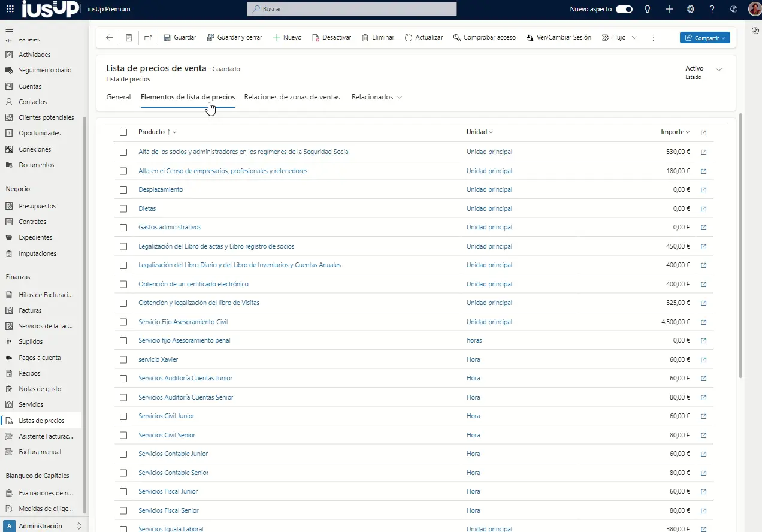Toggle the Nuevo aspecto switch
762x532 pixels.
[624, 9]
